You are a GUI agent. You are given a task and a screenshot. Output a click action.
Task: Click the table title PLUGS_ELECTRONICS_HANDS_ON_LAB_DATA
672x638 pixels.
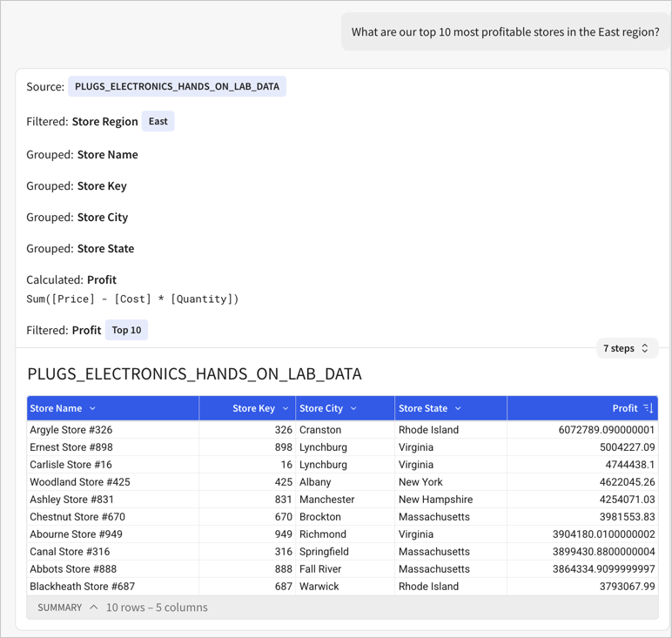(195, 374)
